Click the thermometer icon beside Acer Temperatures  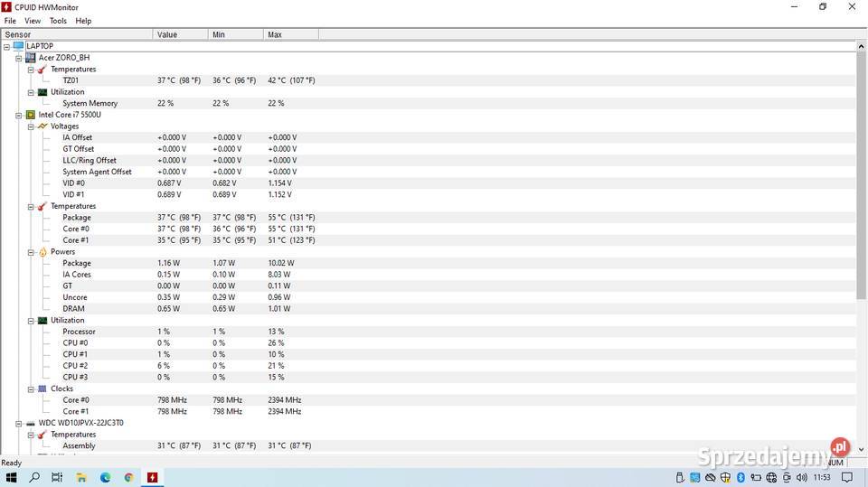(x=42, y=70)
